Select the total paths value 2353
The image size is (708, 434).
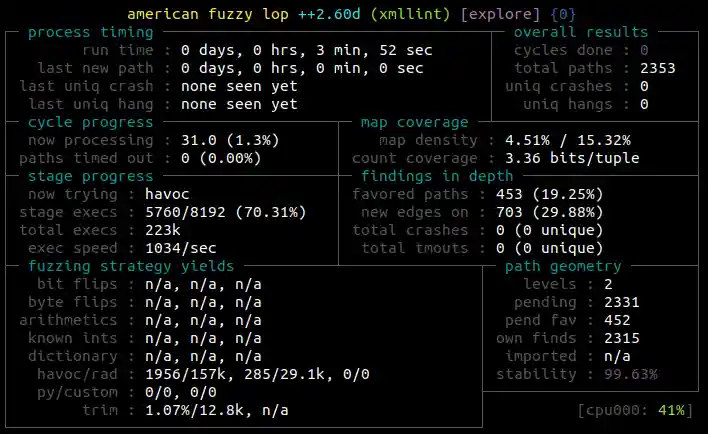click(x=657, y=68)
